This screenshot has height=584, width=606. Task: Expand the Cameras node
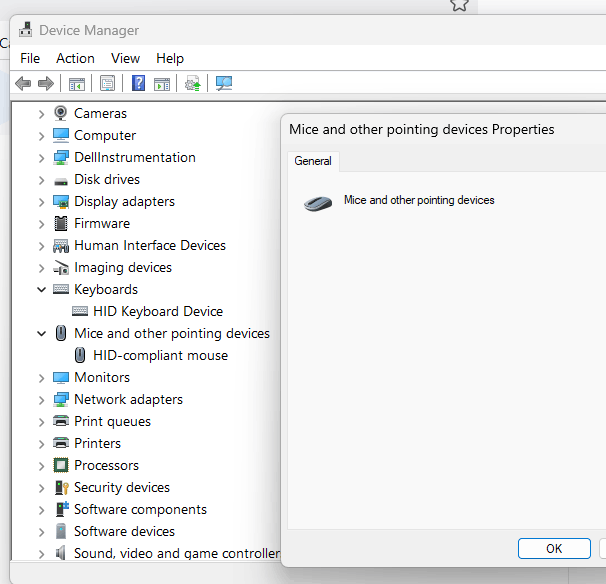pyautogui.click(x=41, y=114)
